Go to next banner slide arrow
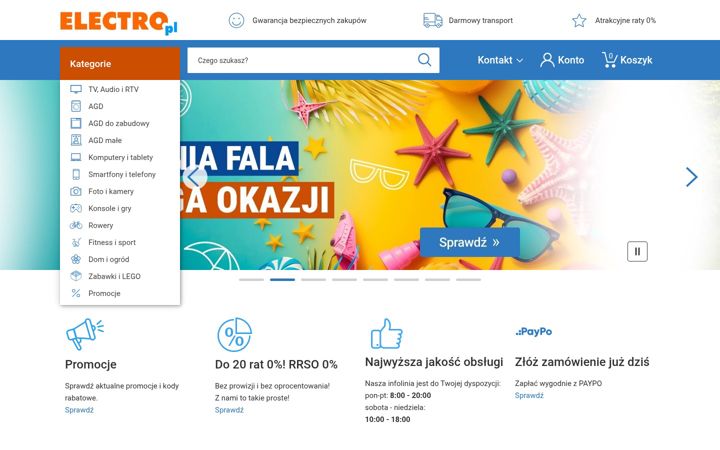The image size is (720, 450). point(692,177)
